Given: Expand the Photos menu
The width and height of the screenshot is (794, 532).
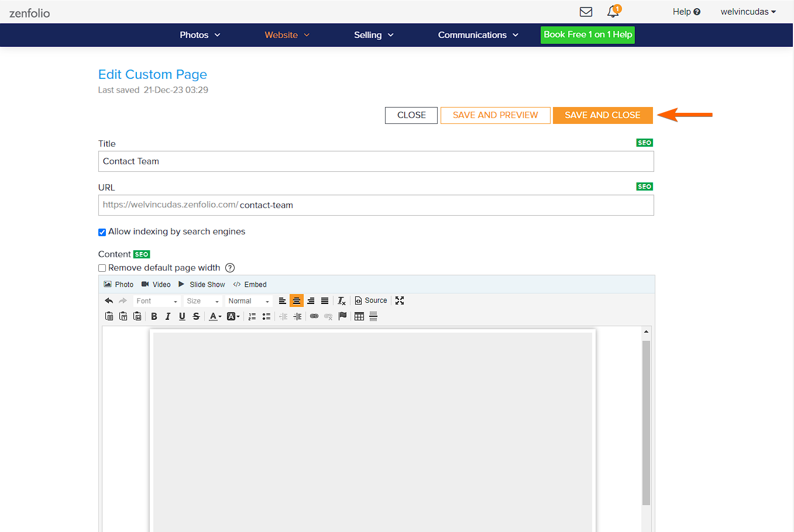Looking at the screenshot, I should tap(200, 35).
